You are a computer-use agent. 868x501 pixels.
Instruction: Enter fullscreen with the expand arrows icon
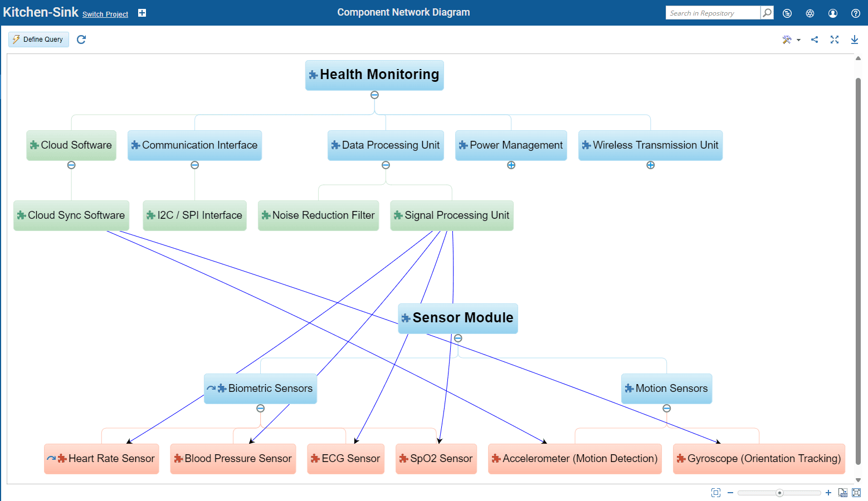point(834,40)
